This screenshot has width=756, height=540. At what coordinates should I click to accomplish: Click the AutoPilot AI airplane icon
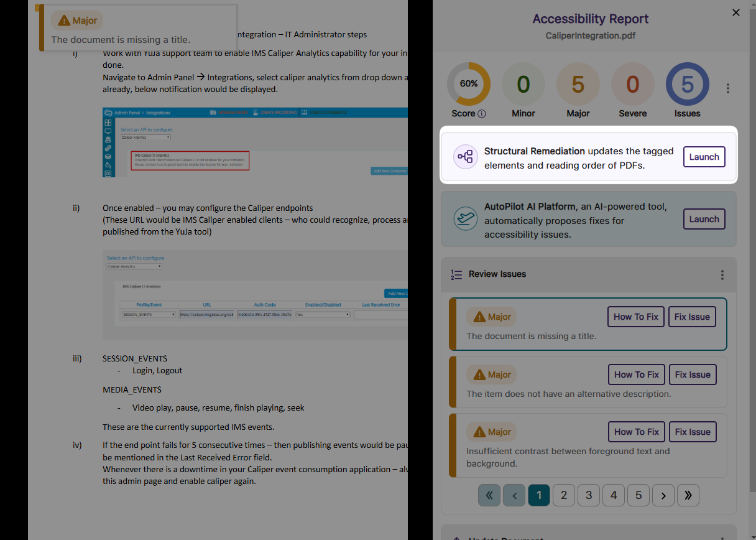(x=465, y=219)
